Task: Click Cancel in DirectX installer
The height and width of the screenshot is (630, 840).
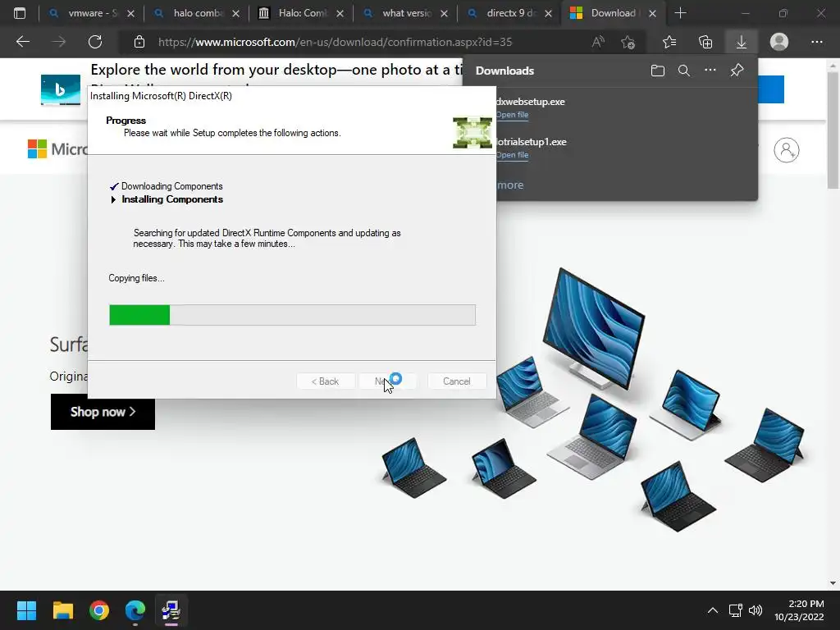Action: [x=456, y=381]
